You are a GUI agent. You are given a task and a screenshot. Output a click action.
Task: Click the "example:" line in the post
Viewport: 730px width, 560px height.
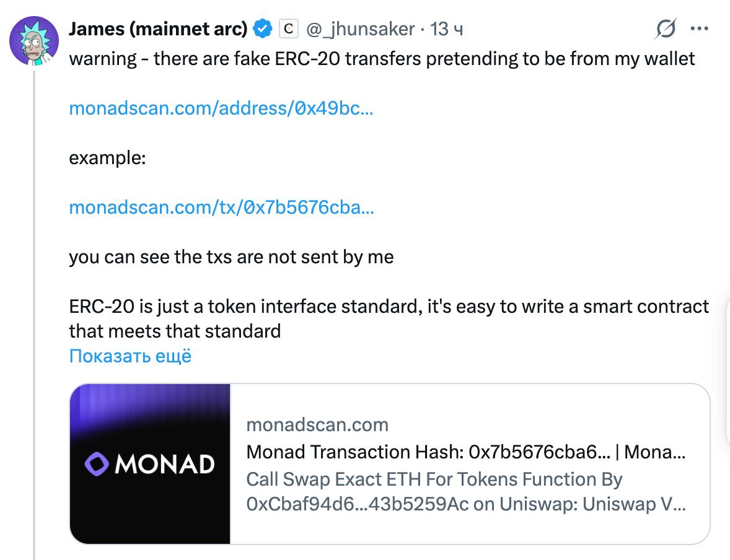pyautogui.click(x=107, y=158)
